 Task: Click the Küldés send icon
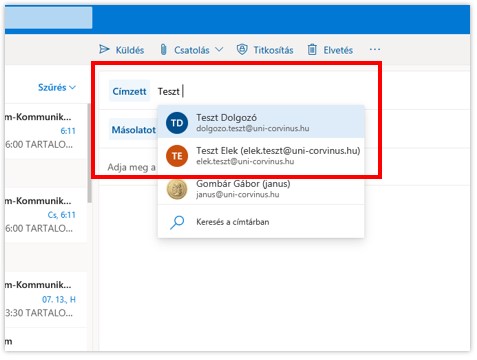point(104,50)
